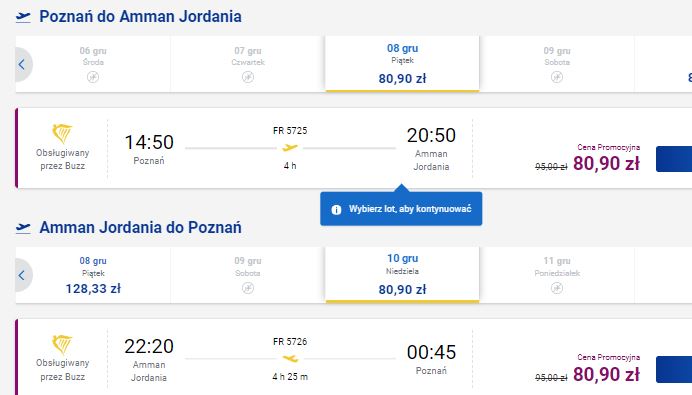Screen dimensions: 692x395
Task: Click the Ryanair harp logo on flight FR 5726
Action: (x=62, y=345)
